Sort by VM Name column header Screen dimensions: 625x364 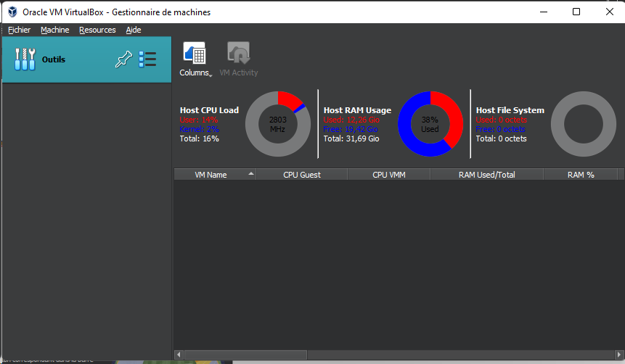coord(215,175)
